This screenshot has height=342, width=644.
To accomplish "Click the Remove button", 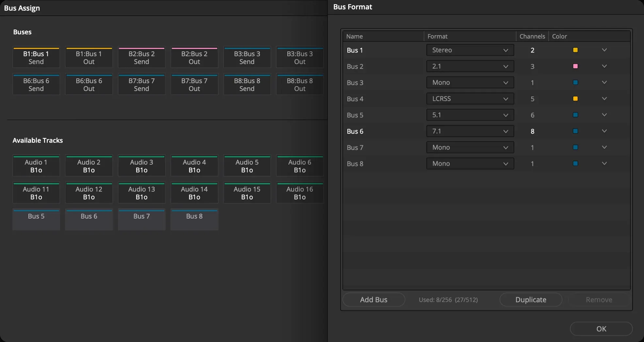I will [599, 300].
